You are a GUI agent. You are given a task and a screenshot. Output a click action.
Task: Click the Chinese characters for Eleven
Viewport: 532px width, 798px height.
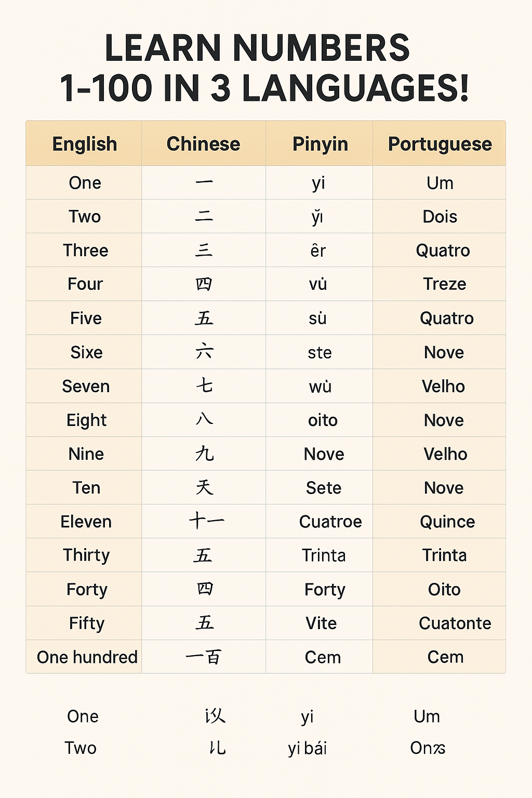[x=206, y=521]
